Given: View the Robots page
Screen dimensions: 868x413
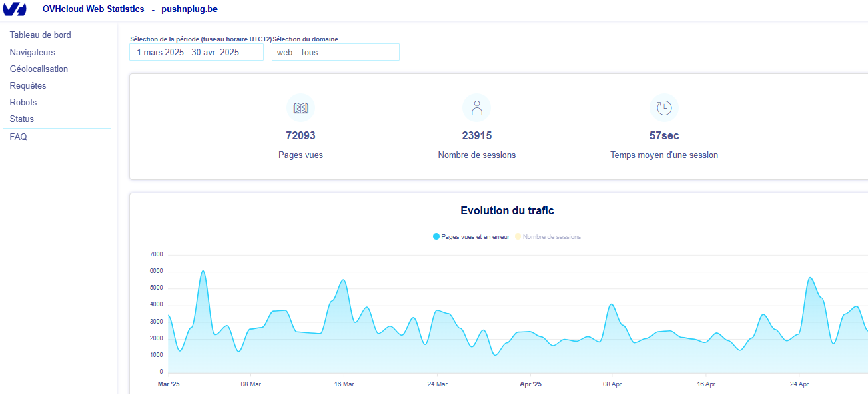Looking at the screenshot, I should [x=23, y=103].
